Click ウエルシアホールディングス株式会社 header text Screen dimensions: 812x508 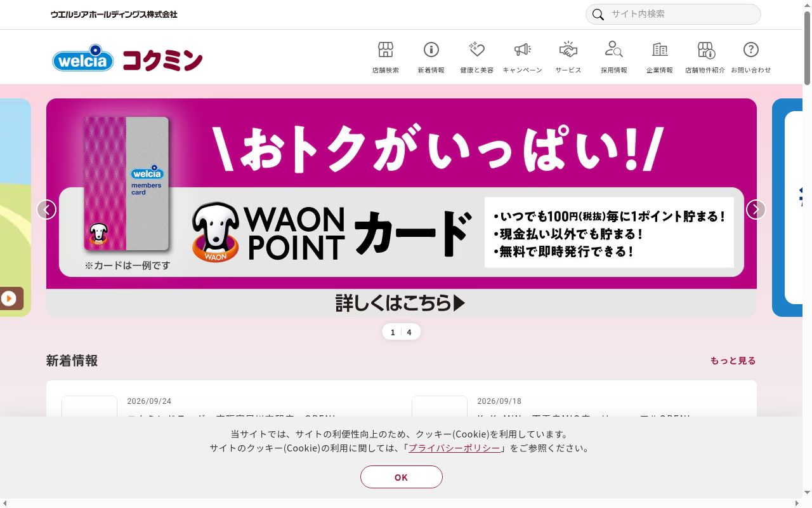[114, 14]
